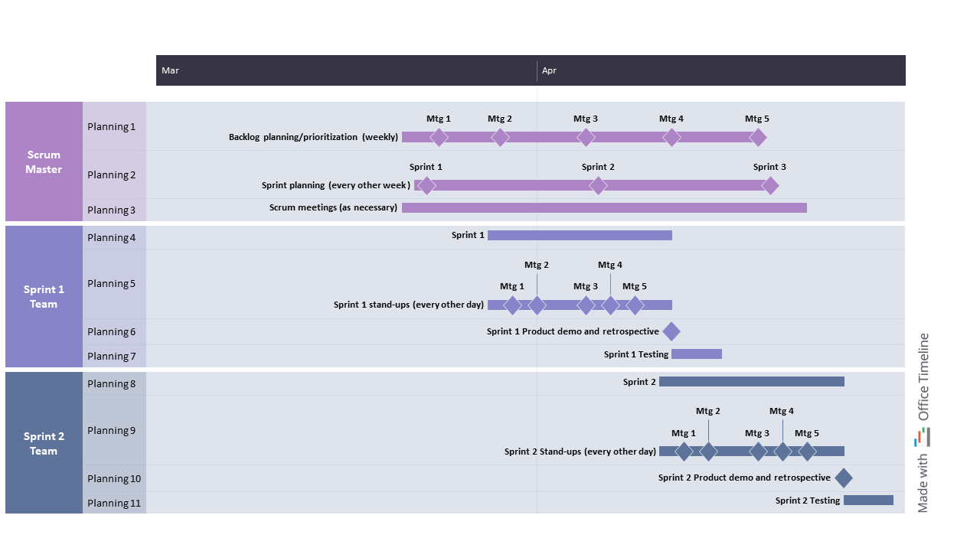Click the Sprint 1 Product demo milestone diamond
The height and width of the screenshot is (551, 980).
[x=671, y=331]
